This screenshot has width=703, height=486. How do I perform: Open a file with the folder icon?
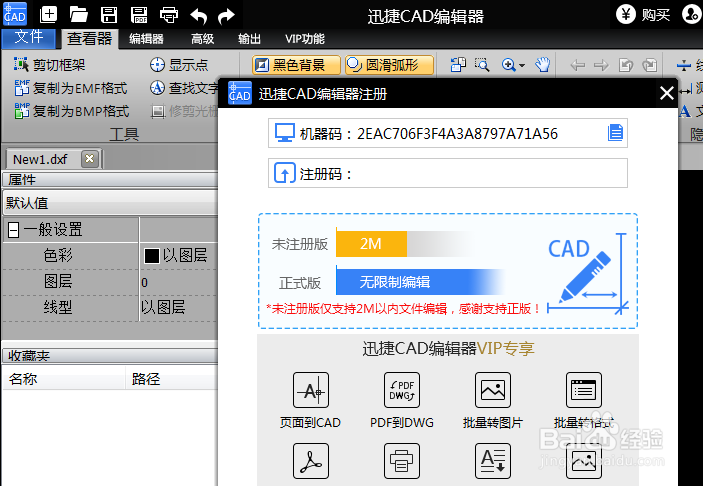(79, 15)
